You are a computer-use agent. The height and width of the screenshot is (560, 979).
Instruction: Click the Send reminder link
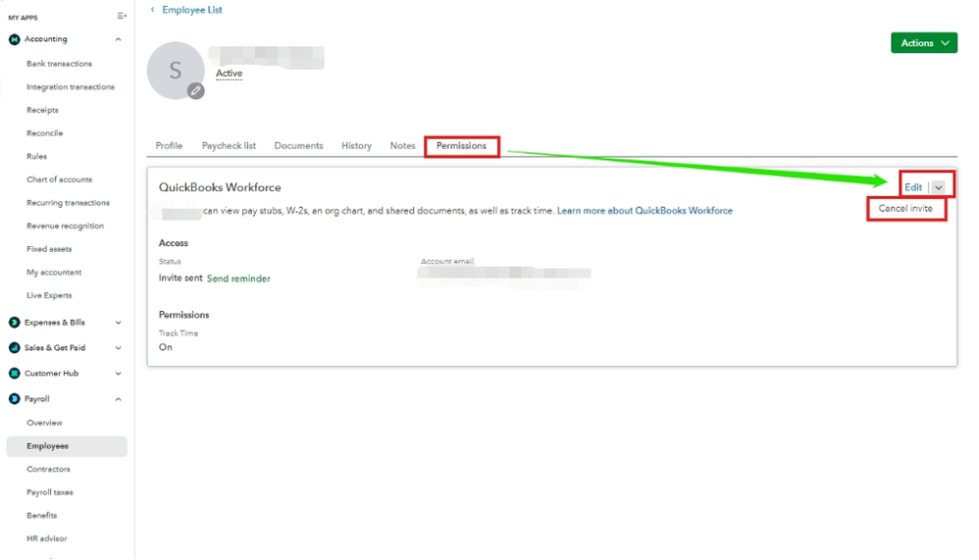[238, 279]
